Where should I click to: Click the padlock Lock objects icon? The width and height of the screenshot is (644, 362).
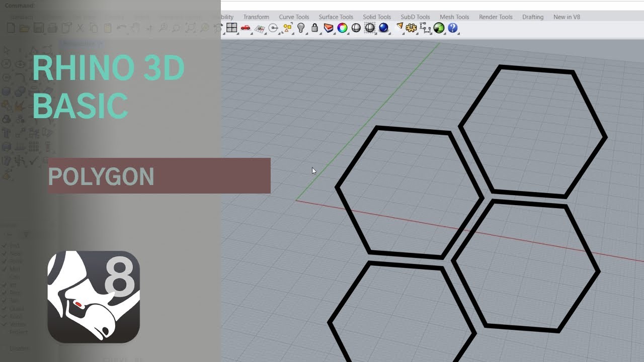pos(314,28)
